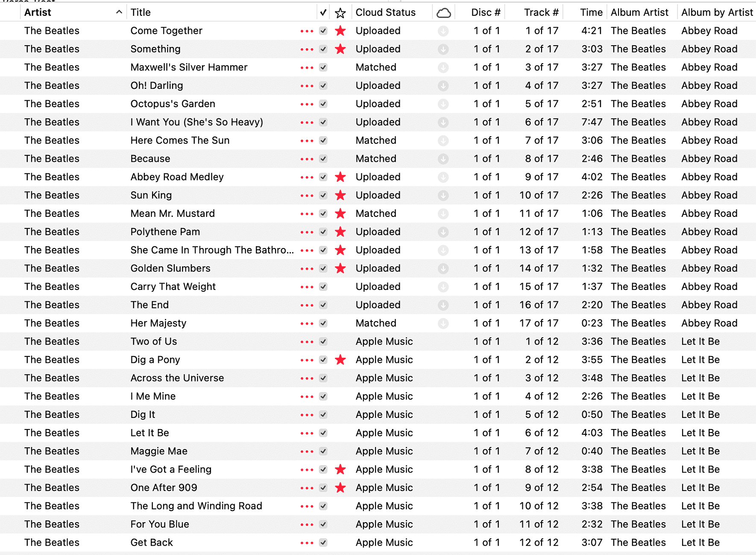Open more options for Get Back
The width and height of the screenshot is (756, 555).
pos(307,543)
